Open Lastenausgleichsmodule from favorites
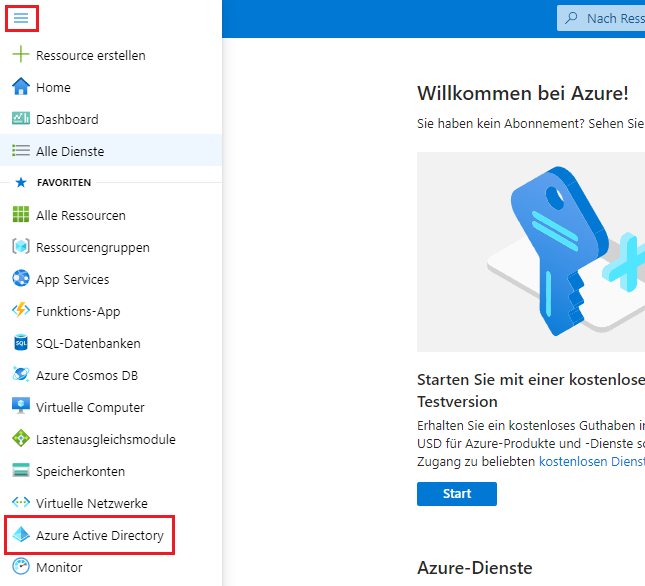Image resolution: width=645 pixels, height=586 pixels. (105, 439)
